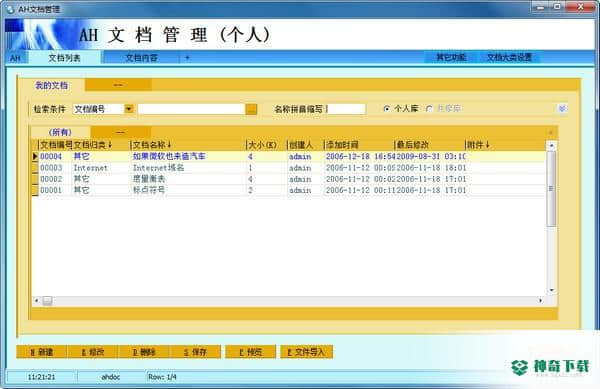Click the vertical scrollbar up arrow

tap(551, 145)
